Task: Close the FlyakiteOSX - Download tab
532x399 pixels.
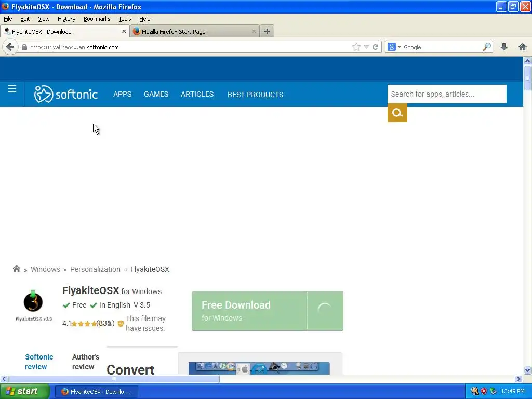Action: (124, 31)
